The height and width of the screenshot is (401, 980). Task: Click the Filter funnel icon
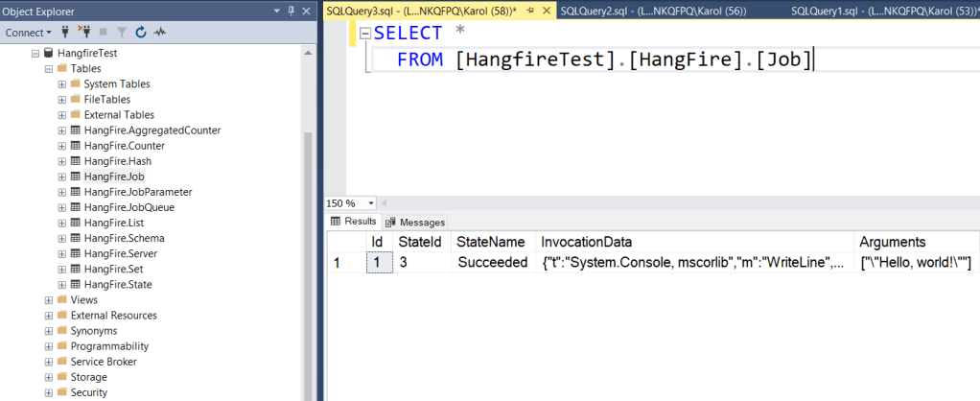(x=121, y=32)
